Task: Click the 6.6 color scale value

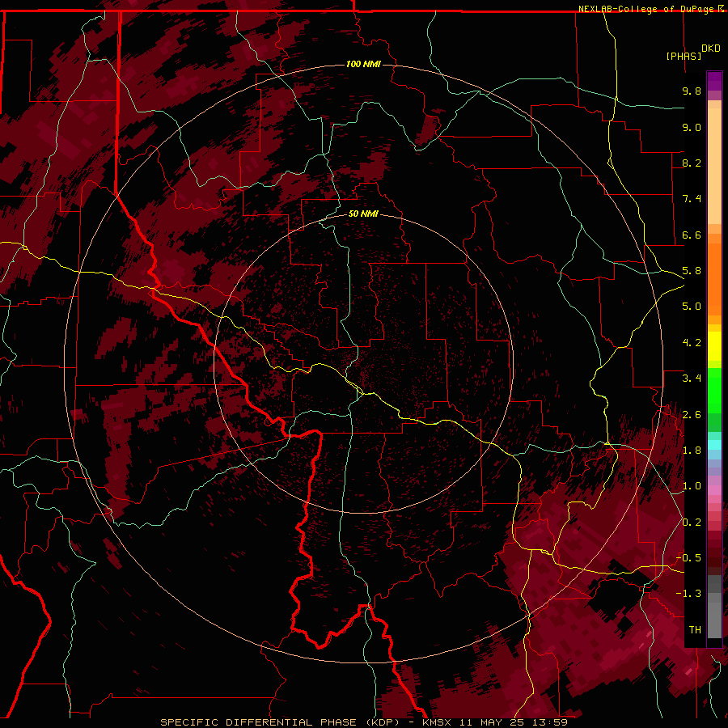Action: pyautogui.click(x=692, y=235)
